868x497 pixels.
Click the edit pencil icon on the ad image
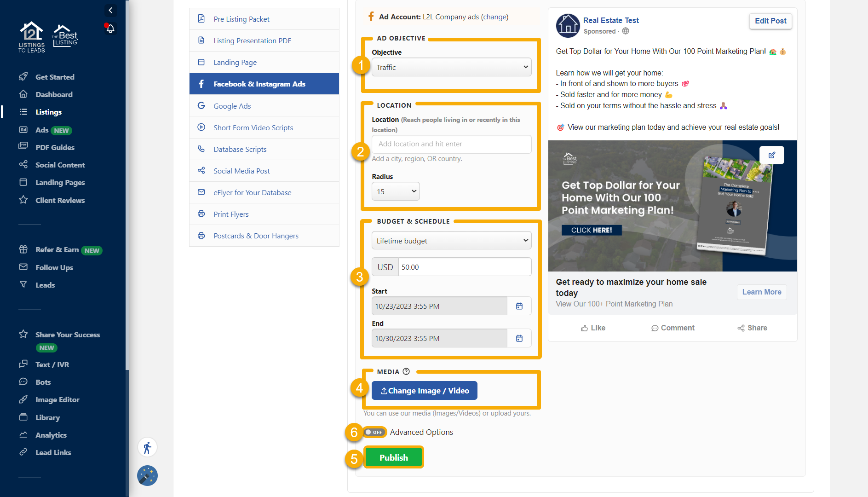pos(772,155)
